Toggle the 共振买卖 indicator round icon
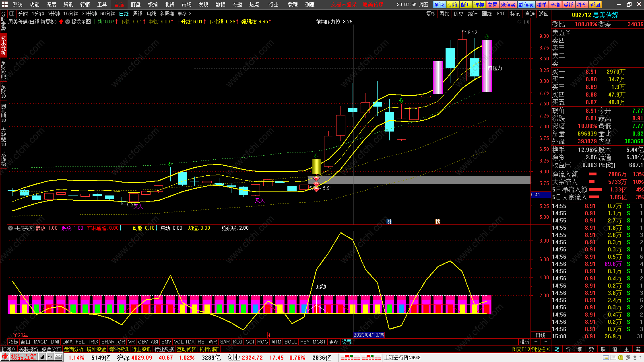644x362 pixels. point(10,228)
